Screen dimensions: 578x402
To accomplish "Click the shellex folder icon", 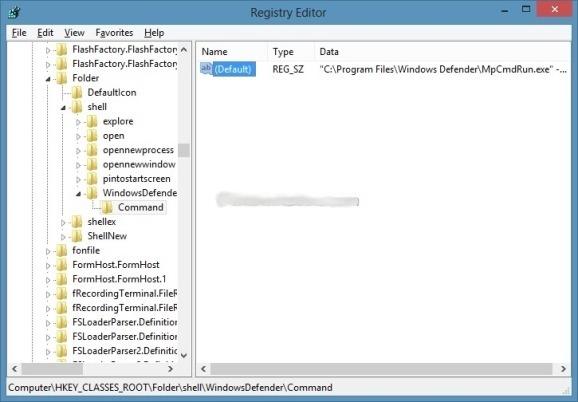I will (x=77, y=222).
